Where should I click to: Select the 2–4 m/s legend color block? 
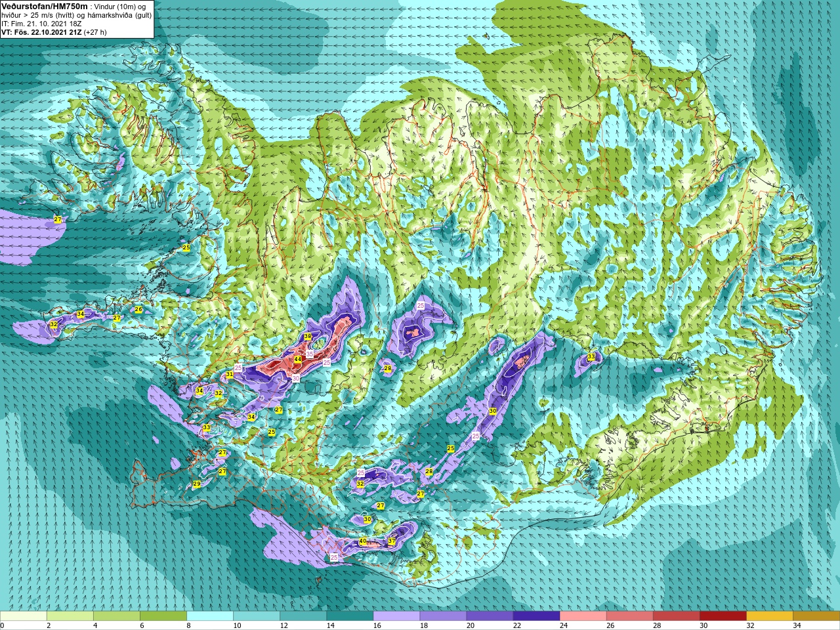(70, 616)
